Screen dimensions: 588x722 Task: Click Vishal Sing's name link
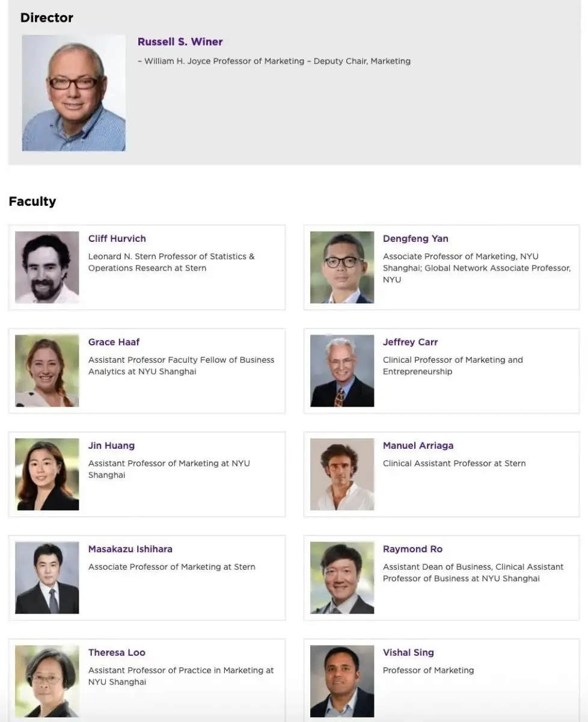[408, 653]
